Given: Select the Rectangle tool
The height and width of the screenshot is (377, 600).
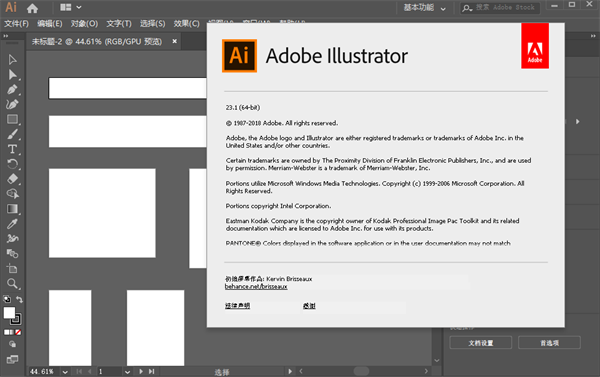Looking at the screenshot, I should pyautogui.click(x=12, y=119).
